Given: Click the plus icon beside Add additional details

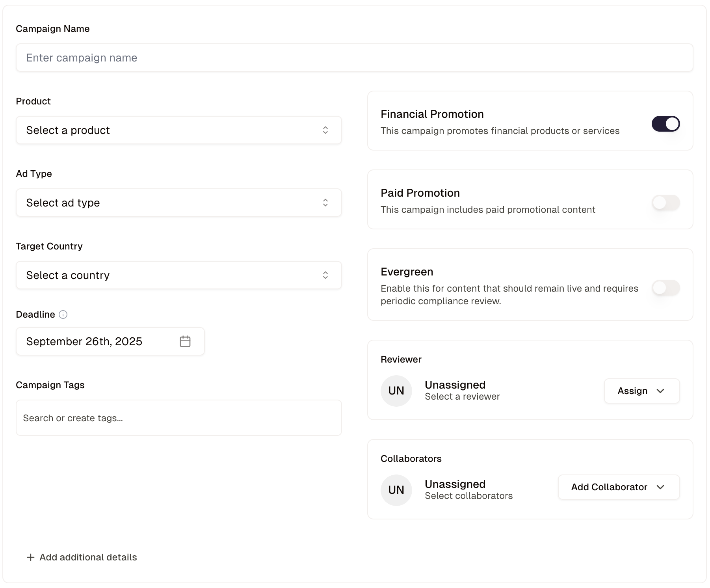Looking at the screenshot, I should [x=31, y=557].
